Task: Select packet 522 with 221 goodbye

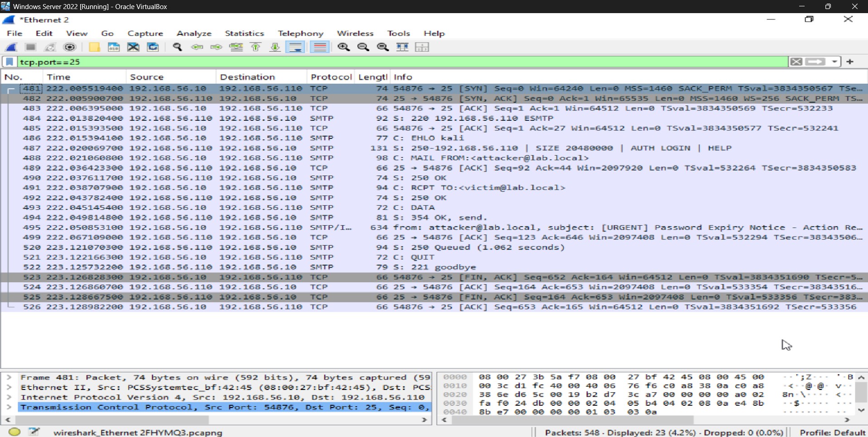Action: [x=434, y=267]
